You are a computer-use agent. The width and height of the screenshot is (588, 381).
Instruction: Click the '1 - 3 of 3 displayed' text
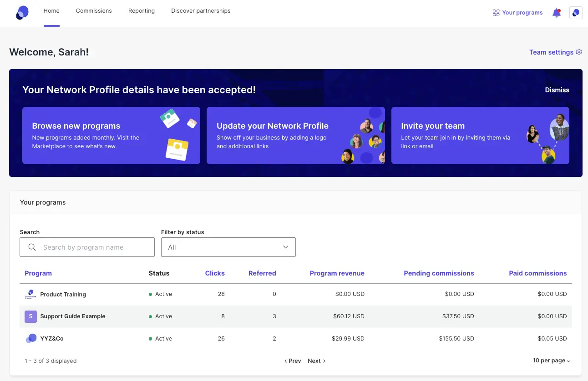[x=51, y=361]
